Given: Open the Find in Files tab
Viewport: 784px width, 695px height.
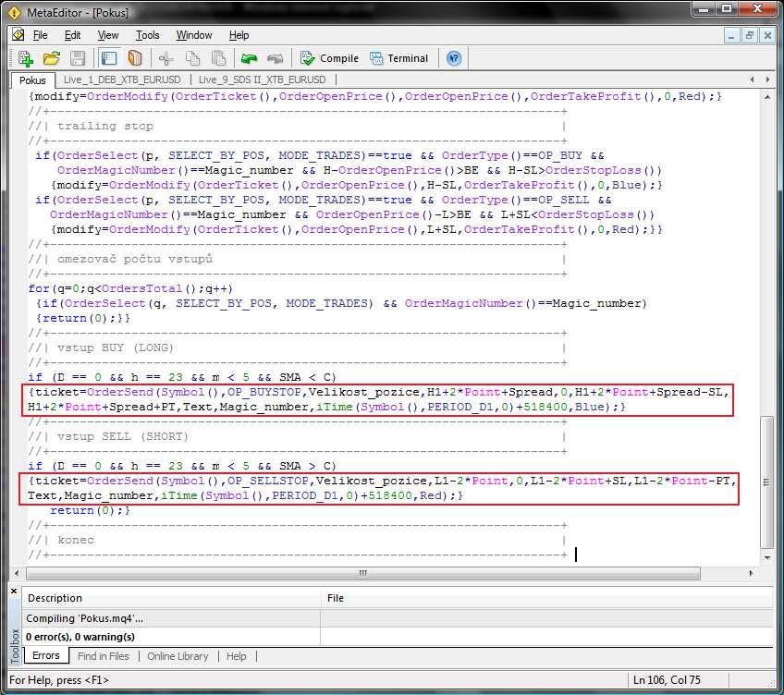Looking at the screenshot, I should click(104, 656).
